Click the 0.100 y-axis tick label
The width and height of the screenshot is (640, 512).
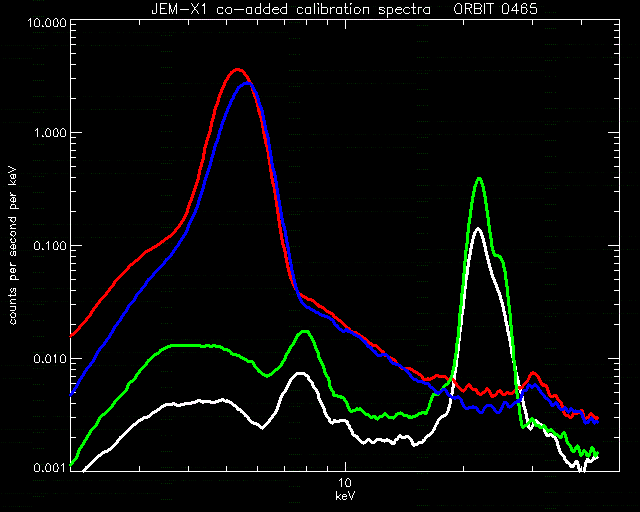pyautogui.click(x=50, y=246)
